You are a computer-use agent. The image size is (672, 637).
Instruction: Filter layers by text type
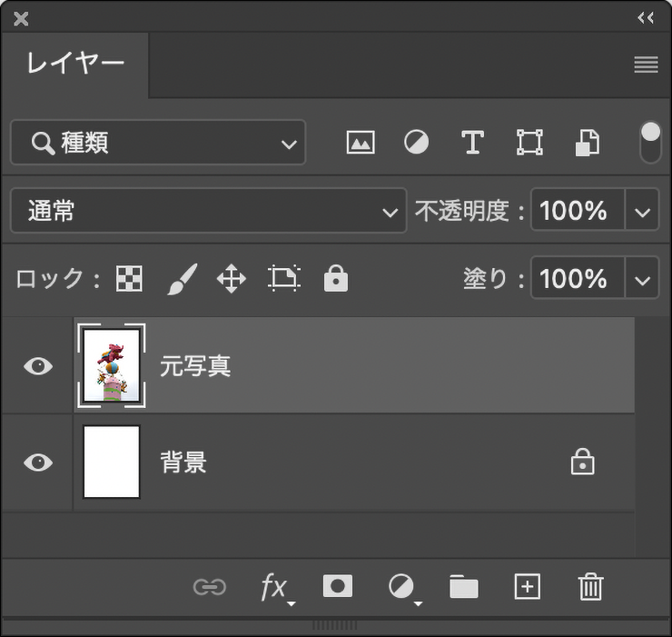(x=472, y=143)
